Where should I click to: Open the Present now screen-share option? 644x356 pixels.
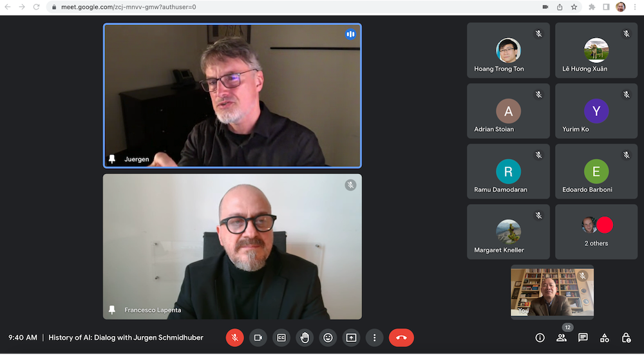(x=351, y=337)
